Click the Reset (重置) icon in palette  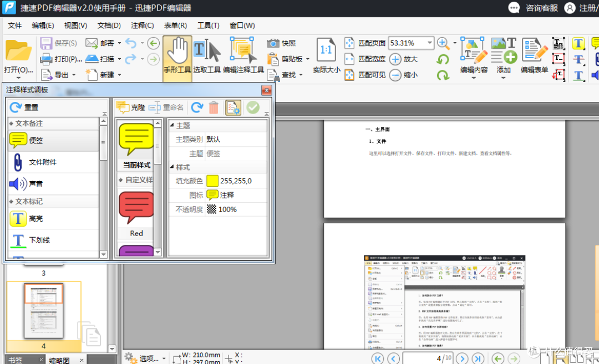click(x=16, y=107)
